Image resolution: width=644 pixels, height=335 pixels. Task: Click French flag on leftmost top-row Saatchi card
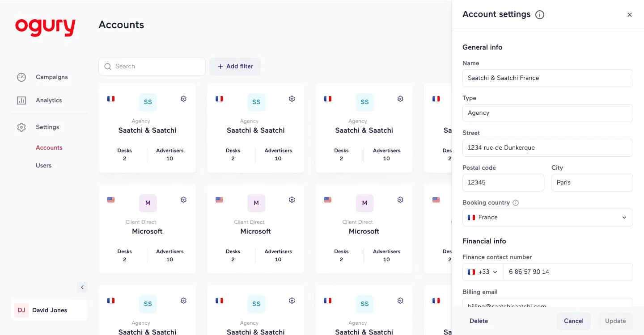point(111,99)
